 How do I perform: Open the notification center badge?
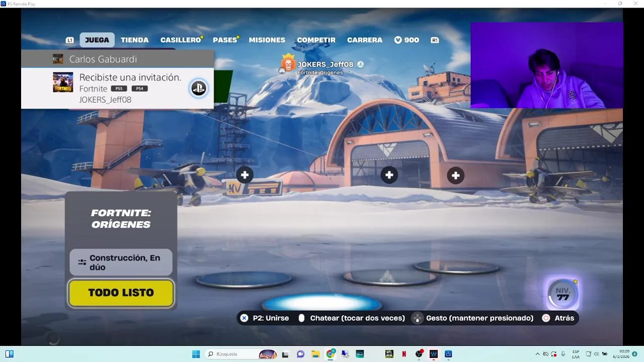(x=635, y=354)
